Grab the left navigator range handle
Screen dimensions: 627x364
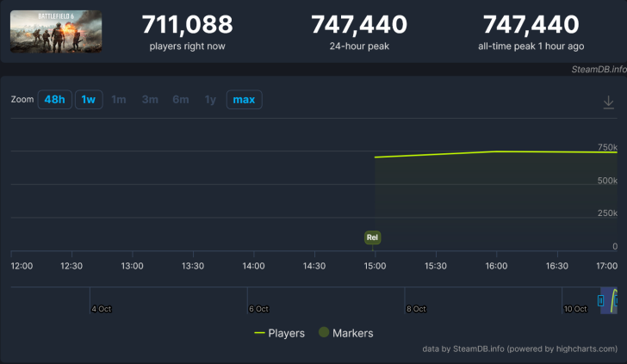(x=601, y=300)
